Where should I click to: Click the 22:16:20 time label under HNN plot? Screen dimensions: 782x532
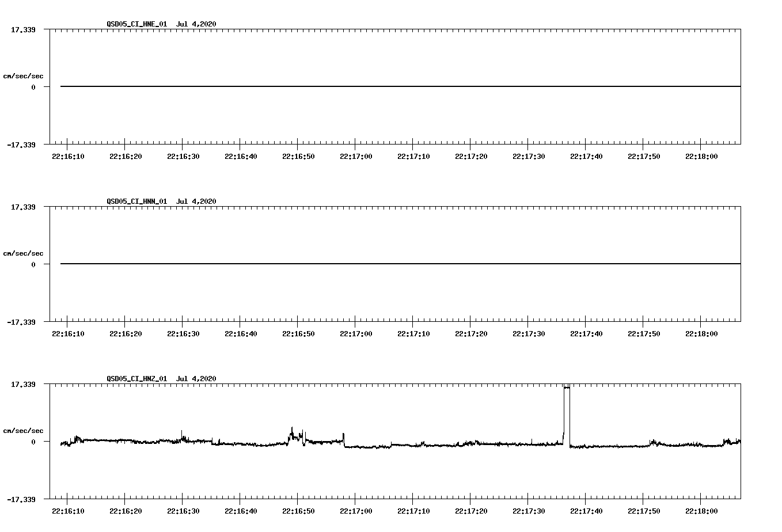click(x=126, y=334)
